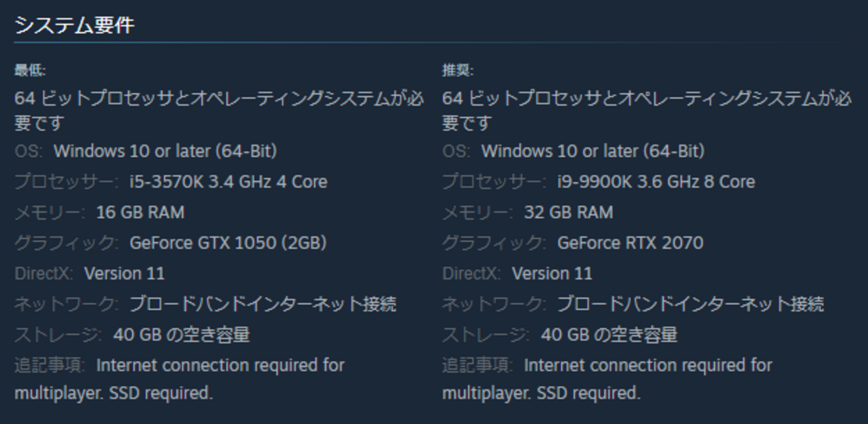The width and height of the screenshot is (868, 424).
Task: Click the システム要件 section heading
Action: point(74,25)
